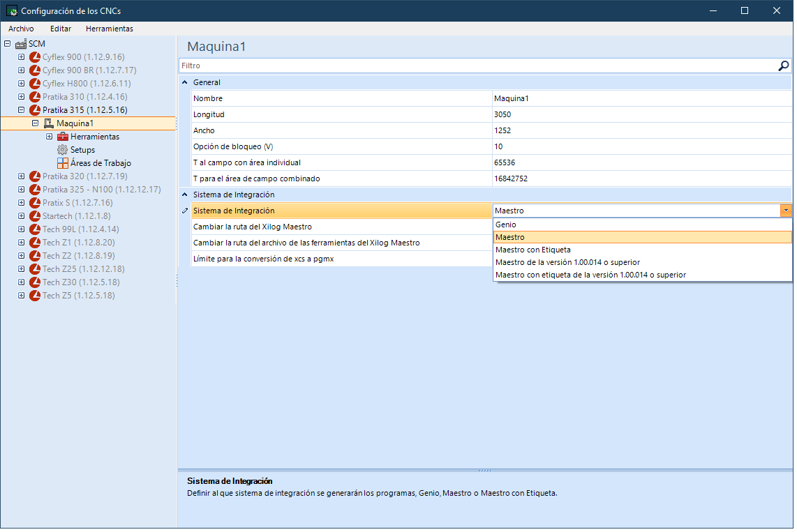
Task: Edit the Opción de bloqueo value 10
Action: (x=641, y=147)
